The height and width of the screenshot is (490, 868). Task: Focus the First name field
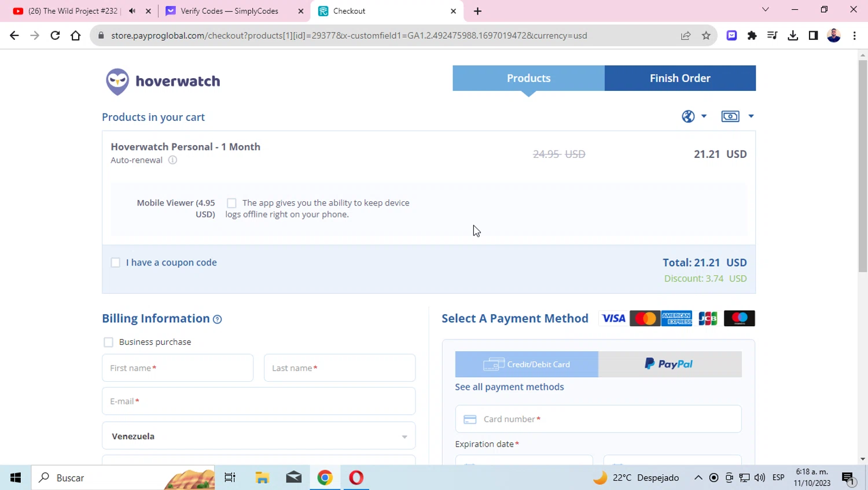[178, 368]
